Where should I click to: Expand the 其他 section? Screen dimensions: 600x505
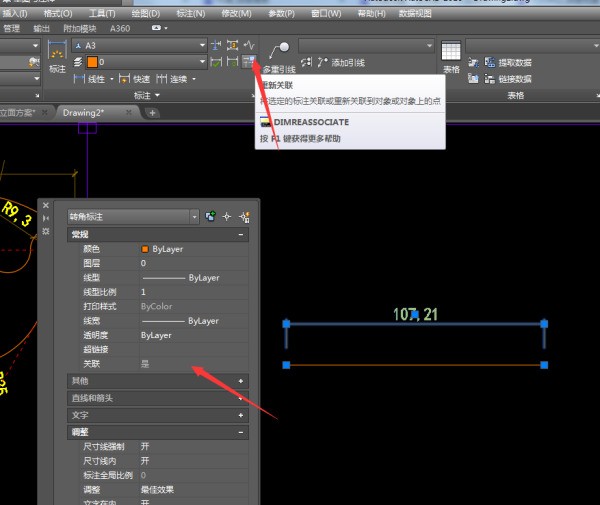click(x=241, y=381)
